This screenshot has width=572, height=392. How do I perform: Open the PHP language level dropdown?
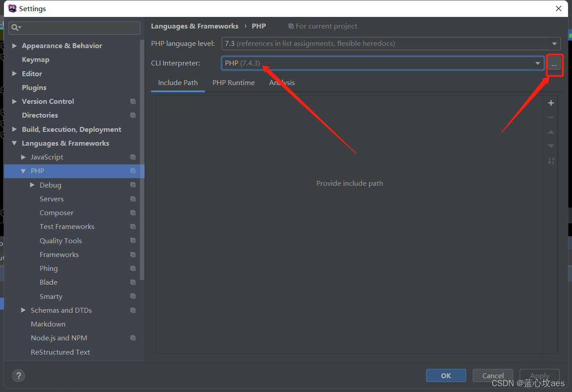(x=391, y=44)
